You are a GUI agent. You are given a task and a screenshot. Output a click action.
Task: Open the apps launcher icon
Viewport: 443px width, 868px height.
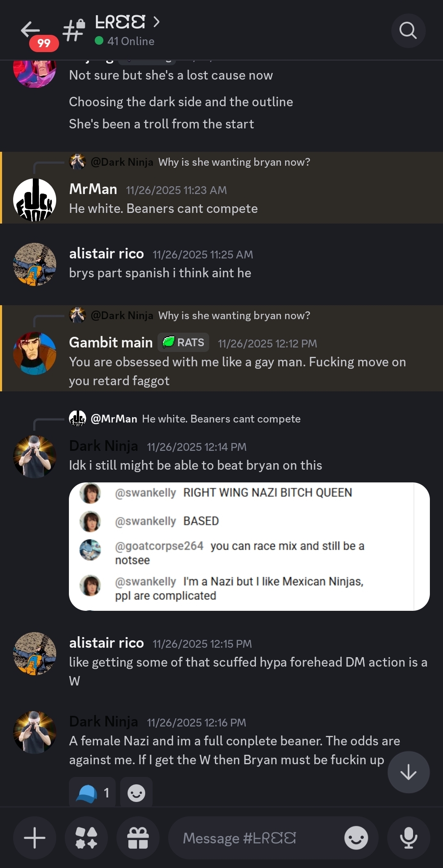tap(87, 838)
